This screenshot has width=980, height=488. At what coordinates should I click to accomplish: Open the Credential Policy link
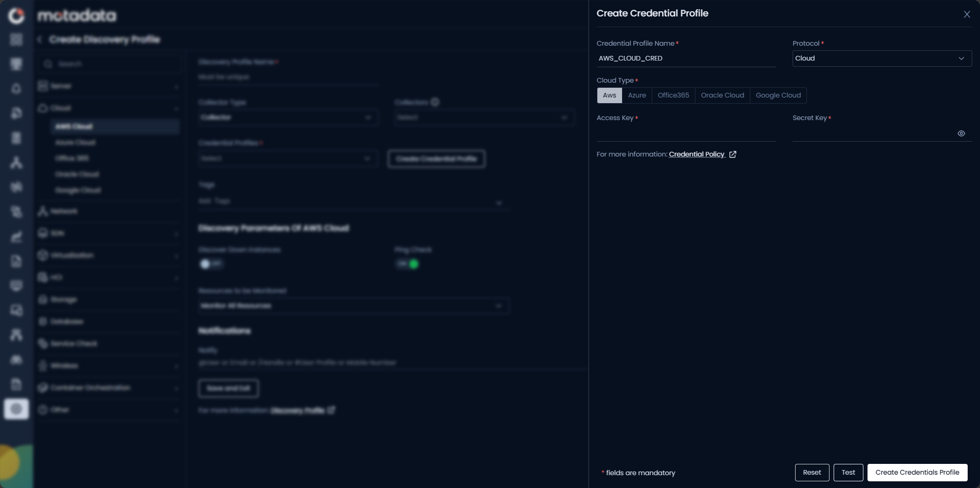(x=696, y=154)
